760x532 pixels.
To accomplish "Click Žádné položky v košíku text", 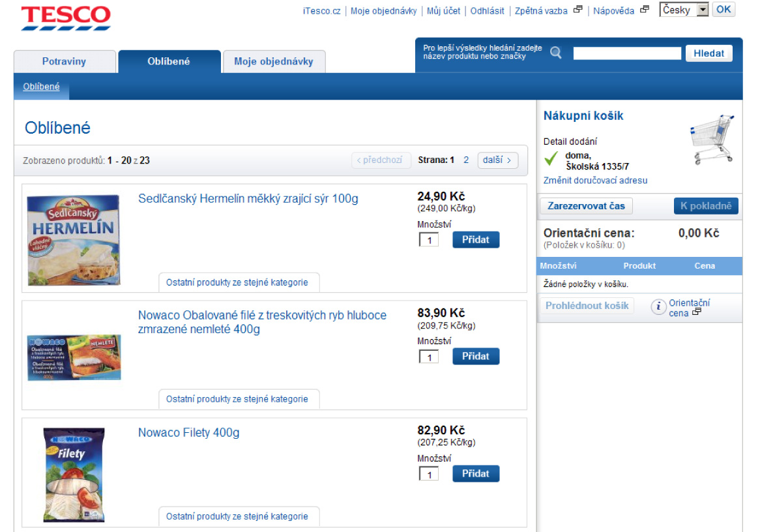I will [x=585, y=284].
